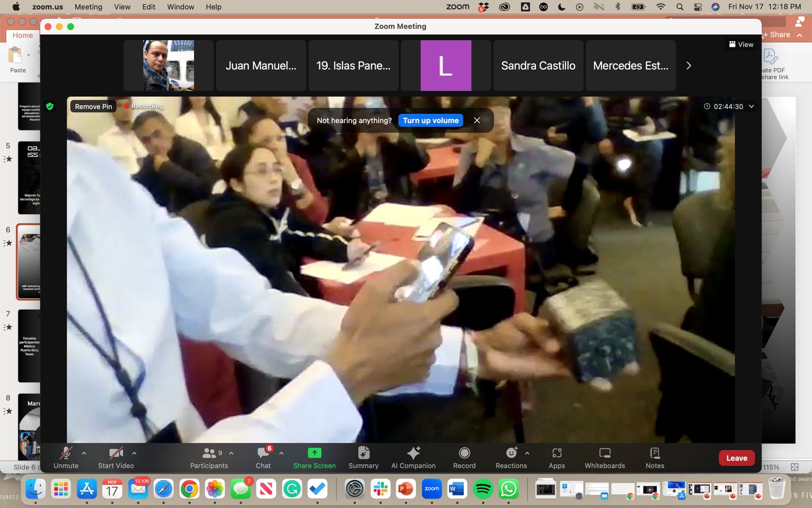Launch the AI Companion feature
The image size is (812, 508).
coord(413,453)
